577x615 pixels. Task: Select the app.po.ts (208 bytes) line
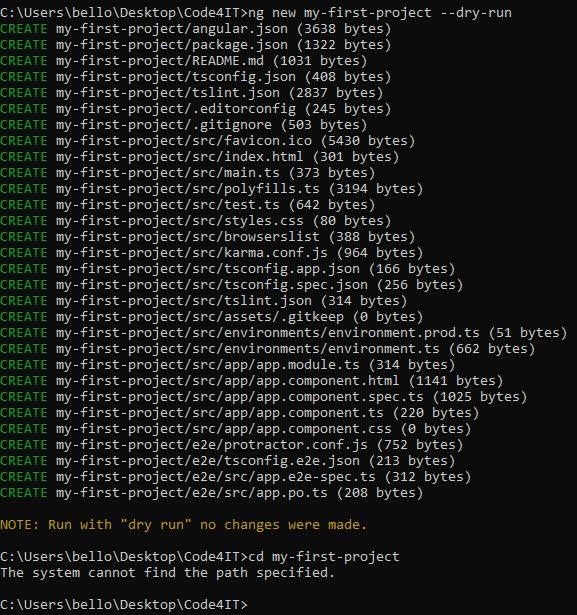[x=211, y=493]
